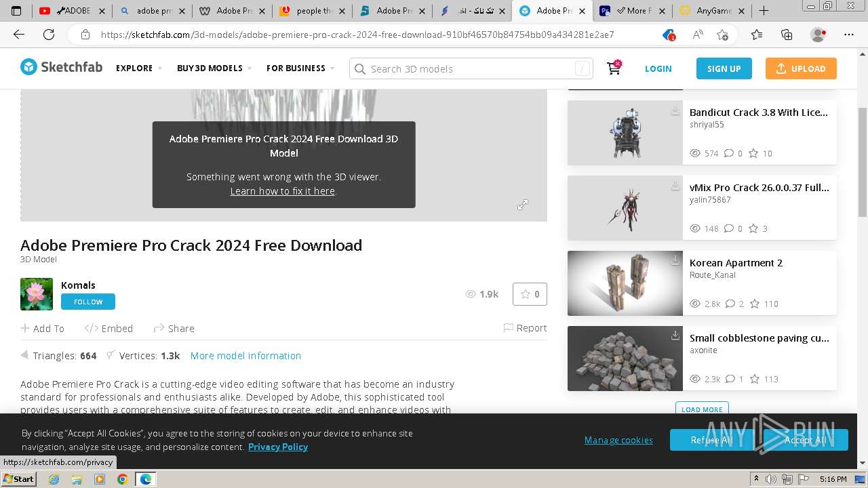Click the star like button showing 0

530,294
